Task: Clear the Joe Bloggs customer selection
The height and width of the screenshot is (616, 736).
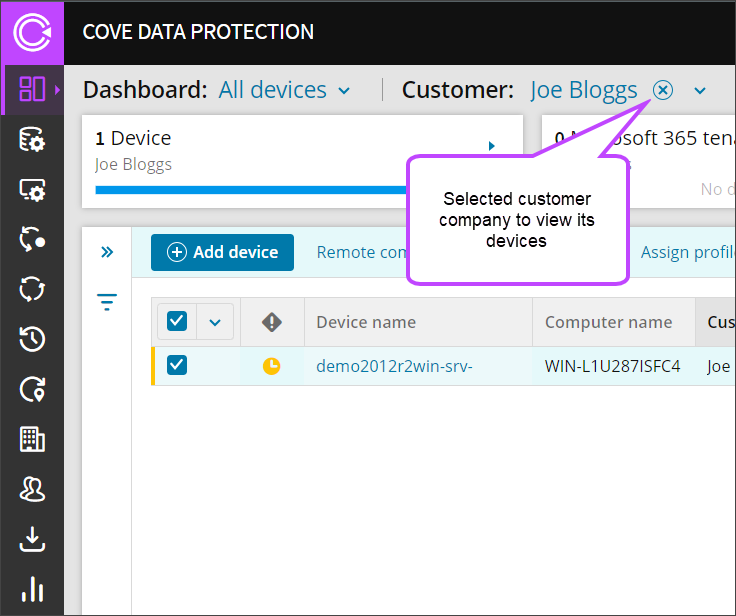Action: [663, 90]
